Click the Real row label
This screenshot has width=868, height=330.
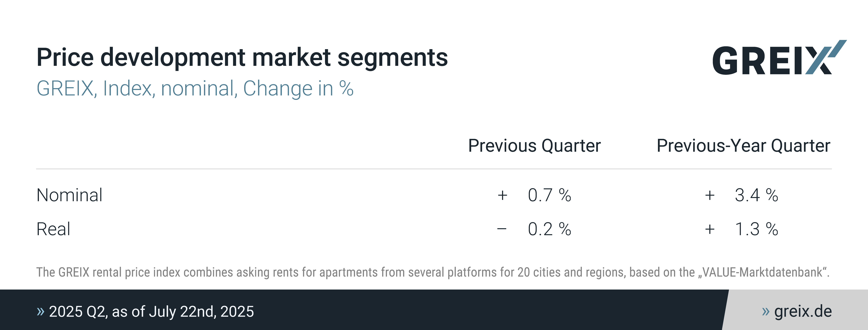coord(53,229)
